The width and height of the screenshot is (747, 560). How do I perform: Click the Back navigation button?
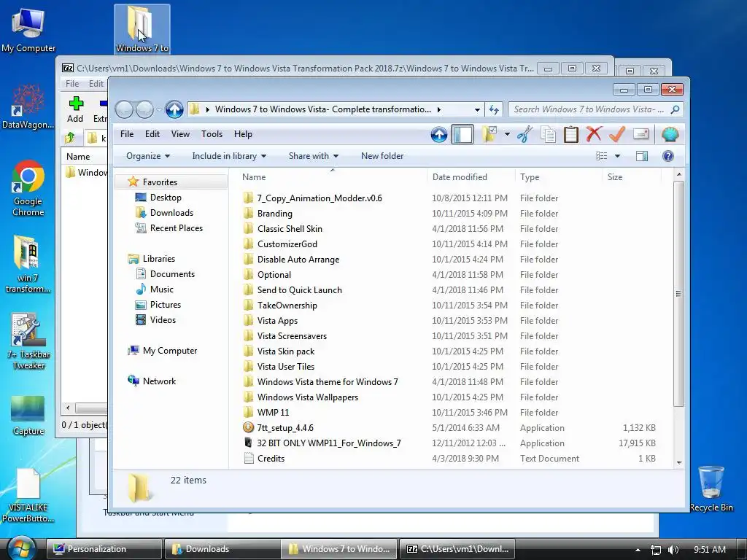(x=124, y=109)
